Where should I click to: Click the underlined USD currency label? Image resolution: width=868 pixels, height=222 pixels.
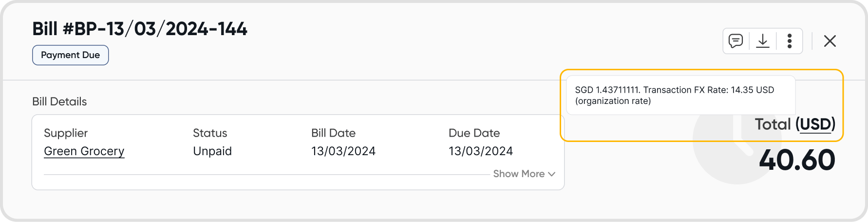tap(815, 124)
